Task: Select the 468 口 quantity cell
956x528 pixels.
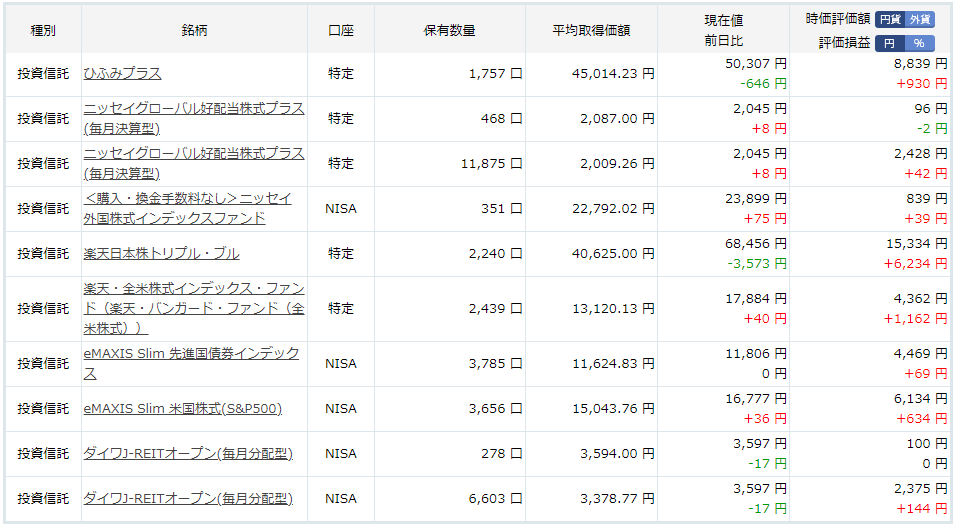Action: click(501, 118)
